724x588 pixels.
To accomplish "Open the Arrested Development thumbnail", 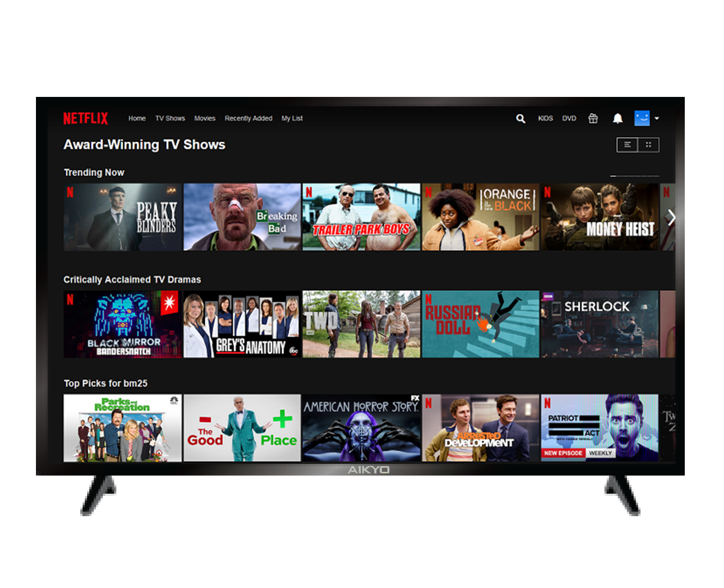I will point(480,428).
